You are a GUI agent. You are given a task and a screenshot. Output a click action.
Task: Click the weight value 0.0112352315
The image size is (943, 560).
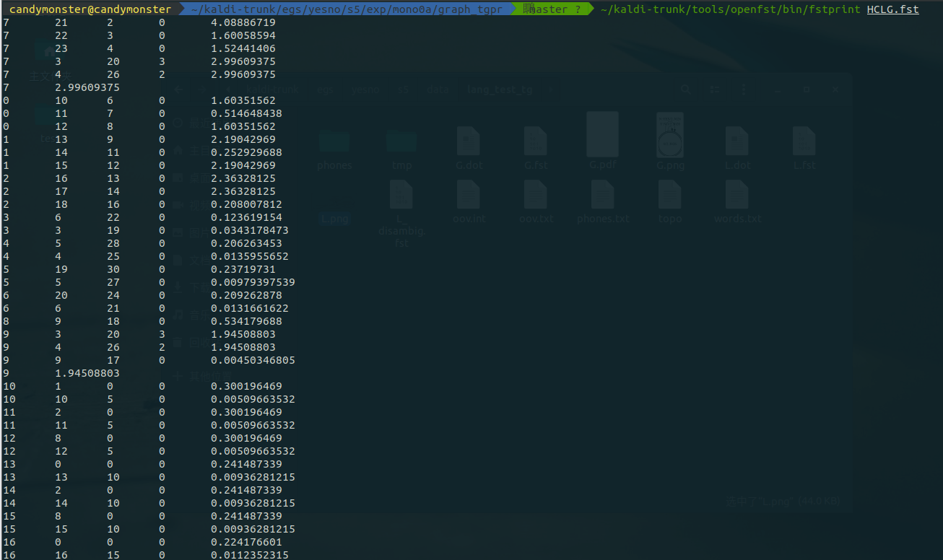click(249, 555)
